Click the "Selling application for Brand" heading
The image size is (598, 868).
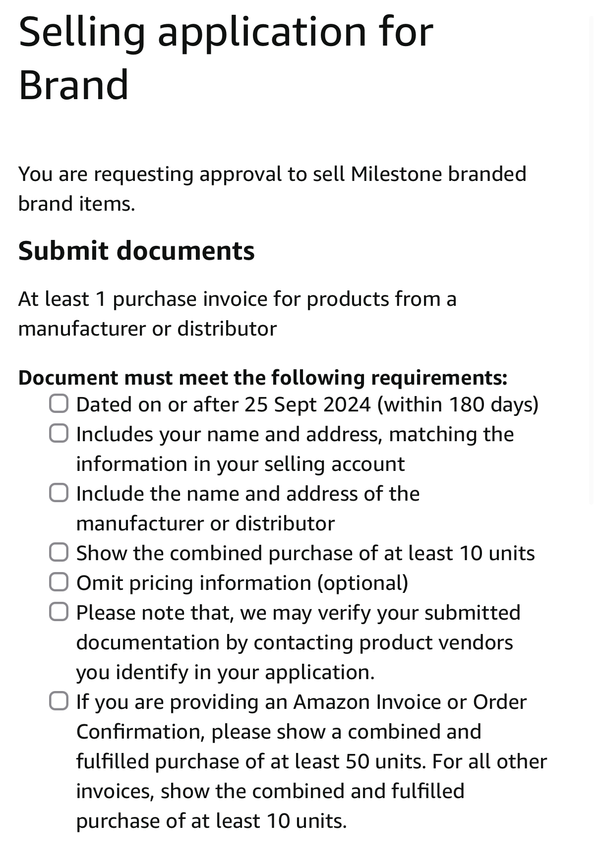[x=226, y=58]
